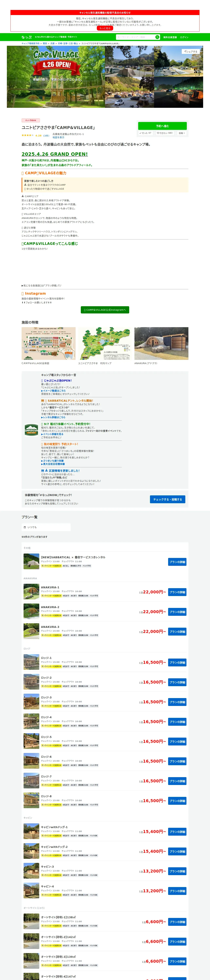Click the star rating 4.20 (3件)

pyautogui.click(x=35, y=135)
